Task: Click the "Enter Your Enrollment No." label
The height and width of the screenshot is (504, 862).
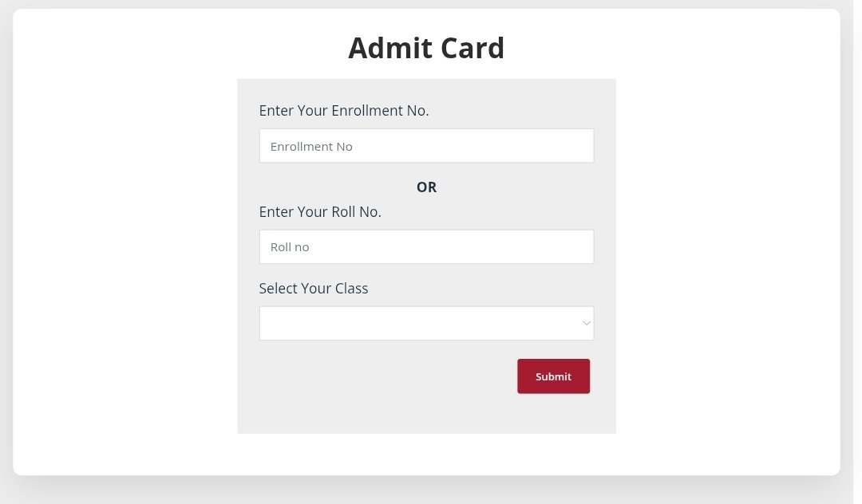Action: 344,111
